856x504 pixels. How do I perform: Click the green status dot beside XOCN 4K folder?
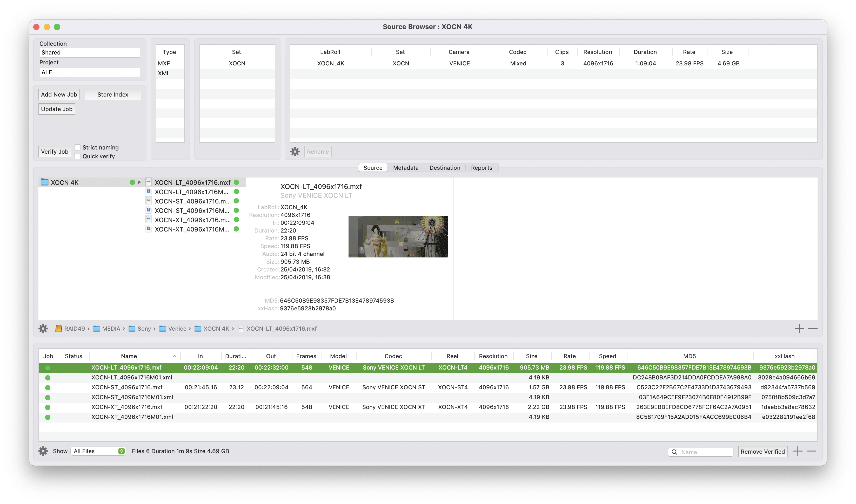pos(132,182)
